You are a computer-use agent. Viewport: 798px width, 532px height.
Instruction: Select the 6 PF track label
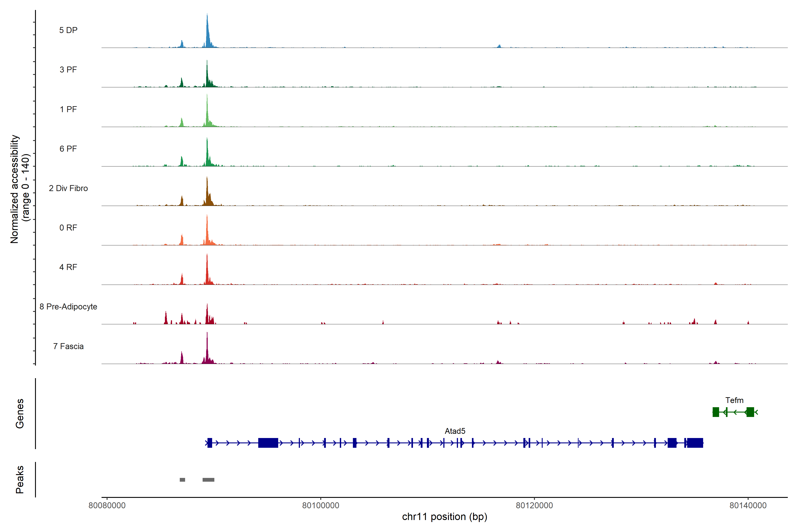click(x=68, y=149)
